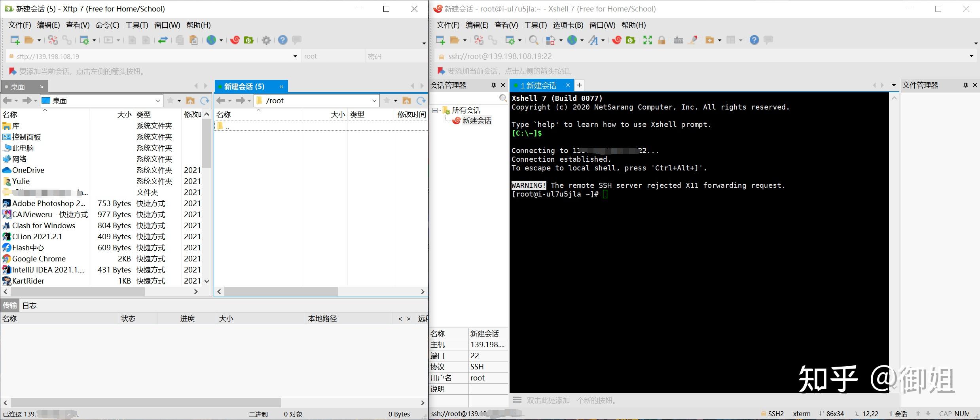
Task: Open the Xshell tab list dropdown arrow
Action: pos(894,85)
